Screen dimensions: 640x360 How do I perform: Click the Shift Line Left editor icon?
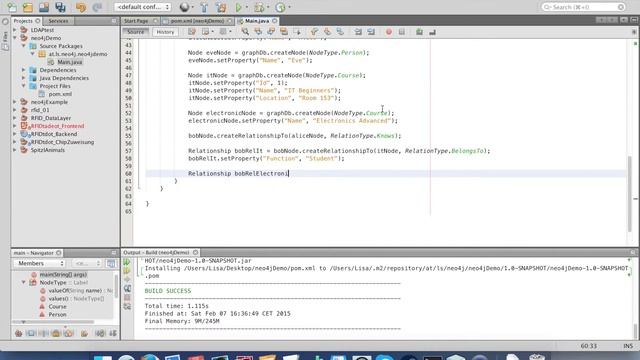(x=358, y=31)
